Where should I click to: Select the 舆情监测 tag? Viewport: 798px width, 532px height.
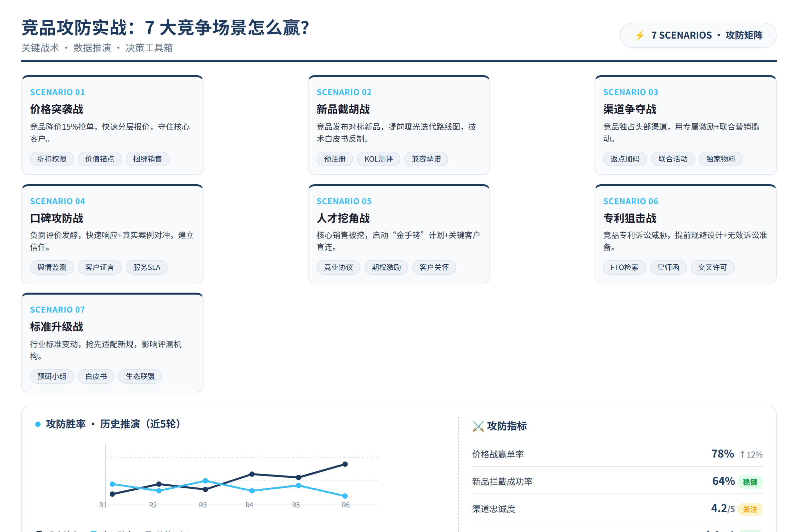coord(52,267)
